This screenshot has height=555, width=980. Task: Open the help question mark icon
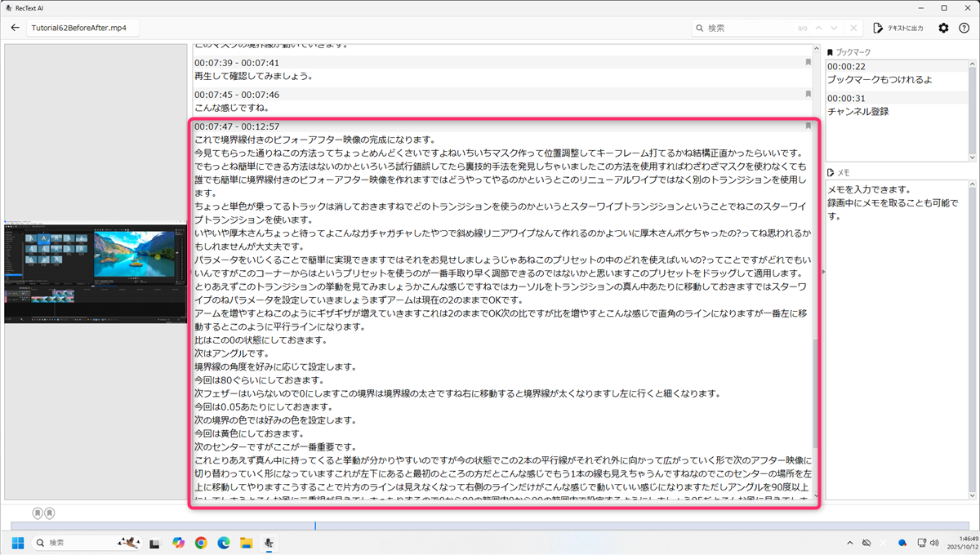[x=964, y=28]
